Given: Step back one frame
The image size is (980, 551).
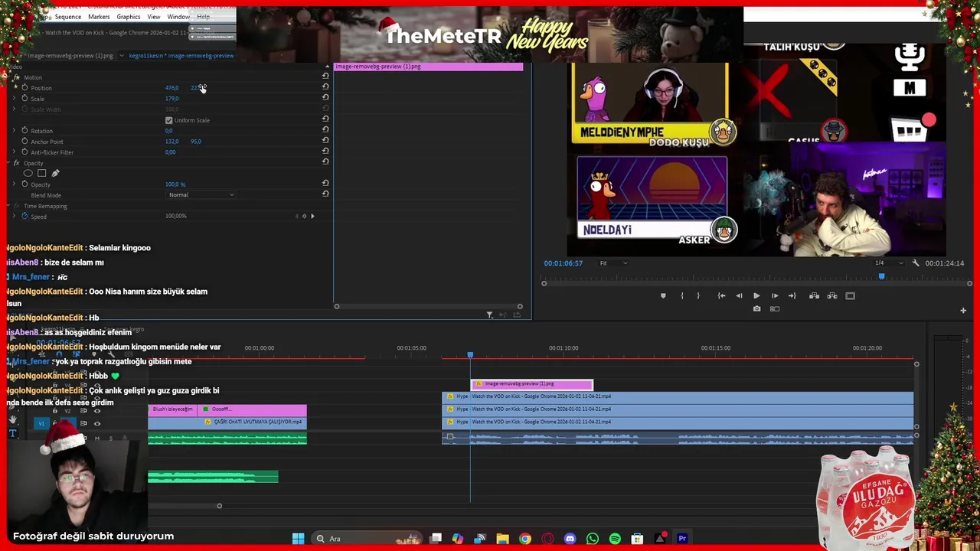Looking at the screenshot, I should coord(739,295).
